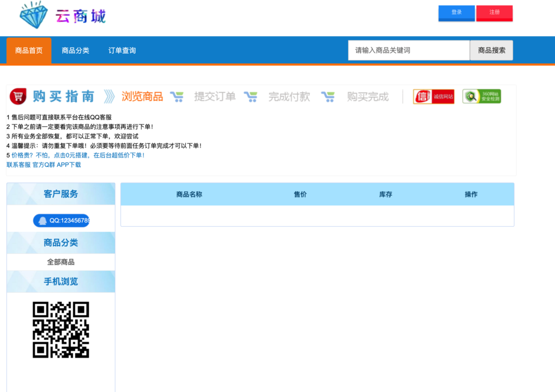
Task: Click the red 注册 button
Action: (494, 13)
